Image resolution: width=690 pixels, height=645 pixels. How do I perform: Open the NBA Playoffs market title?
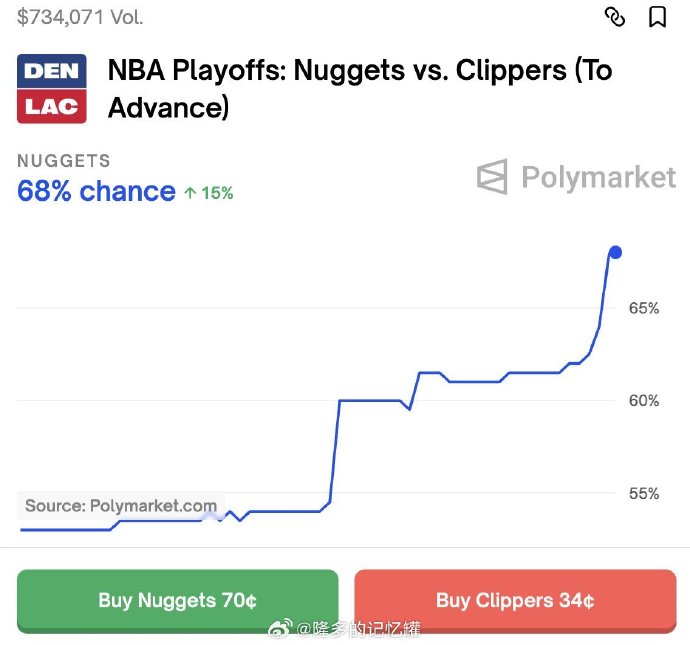pyautogui.click(x=359, y=88)
